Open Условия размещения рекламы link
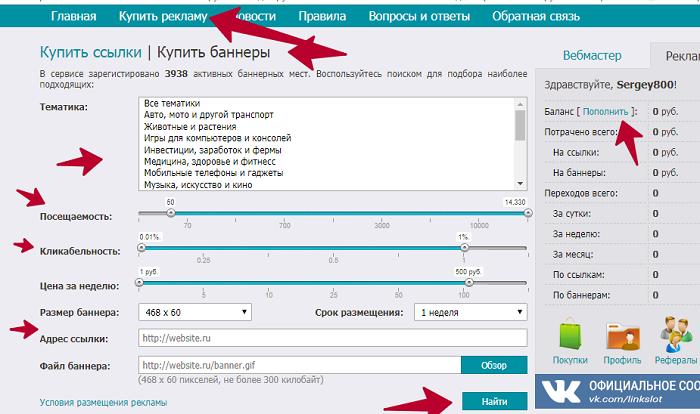The height and width of the screenshot is (414, 700). pos(103,402)
